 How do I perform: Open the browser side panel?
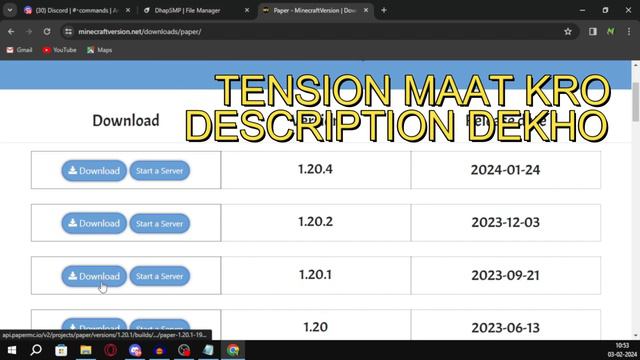click(x=593, y=31)
